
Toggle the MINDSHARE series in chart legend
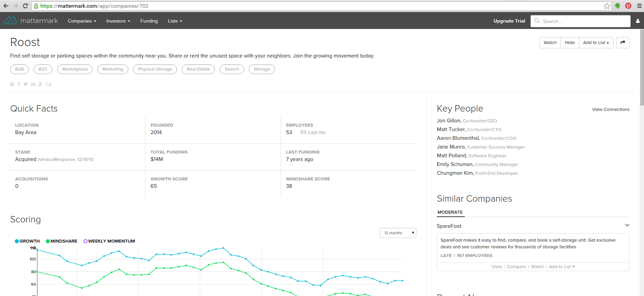(62, 241)
